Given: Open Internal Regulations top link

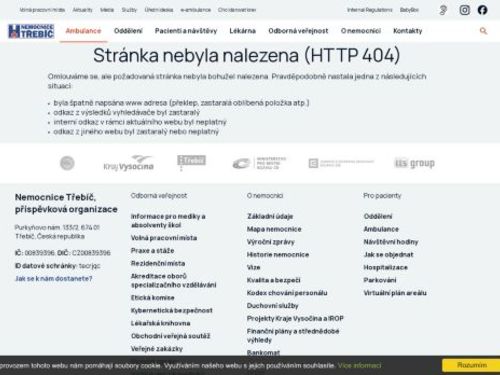Looking at the screenshot, I should [x=369, y=10].
